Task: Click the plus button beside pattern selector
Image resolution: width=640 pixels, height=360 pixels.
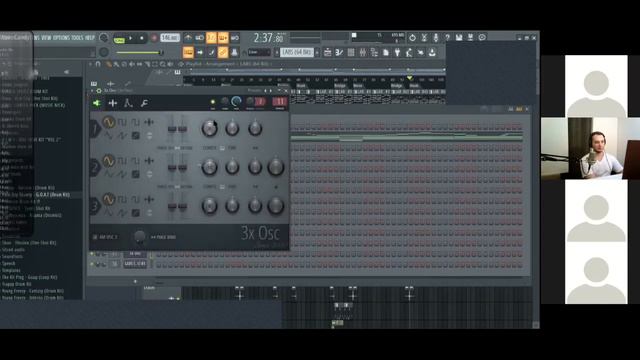Action: coord(317,52)
